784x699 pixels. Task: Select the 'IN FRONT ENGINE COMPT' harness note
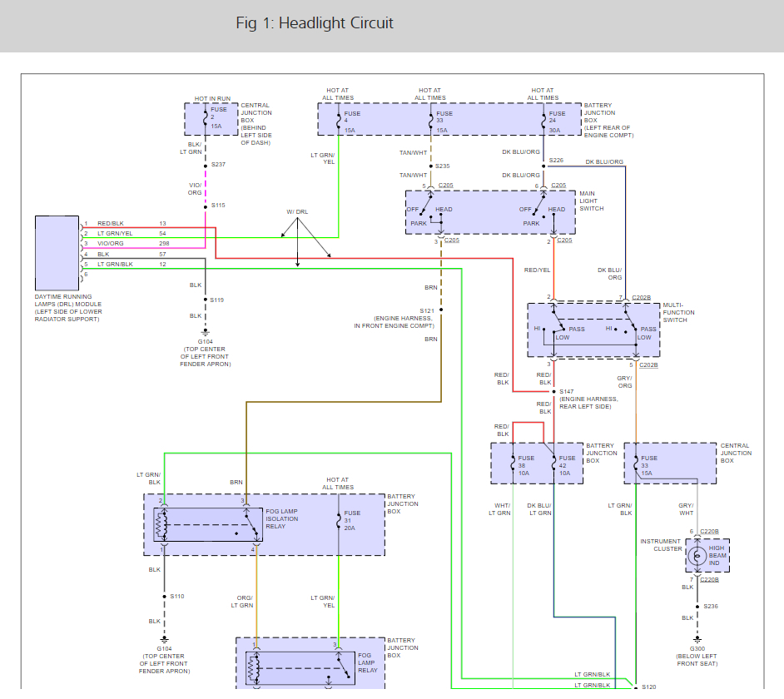(394, 325)
